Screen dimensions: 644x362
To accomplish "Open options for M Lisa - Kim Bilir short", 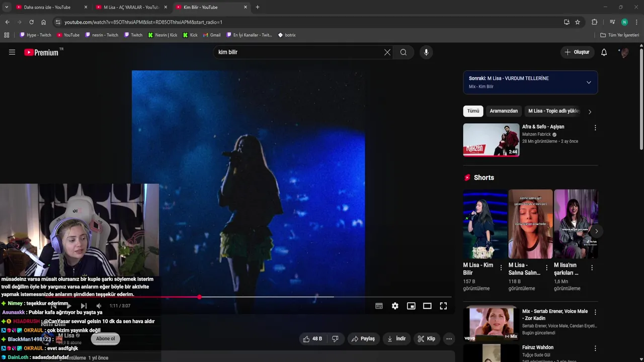I will 501,268.
